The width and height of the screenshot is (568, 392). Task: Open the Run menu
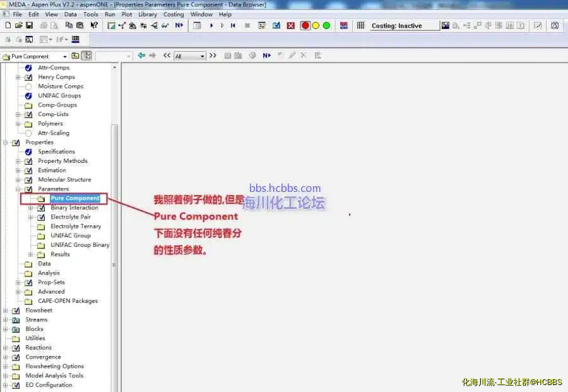pyautogui.click(x=110, y=14)
